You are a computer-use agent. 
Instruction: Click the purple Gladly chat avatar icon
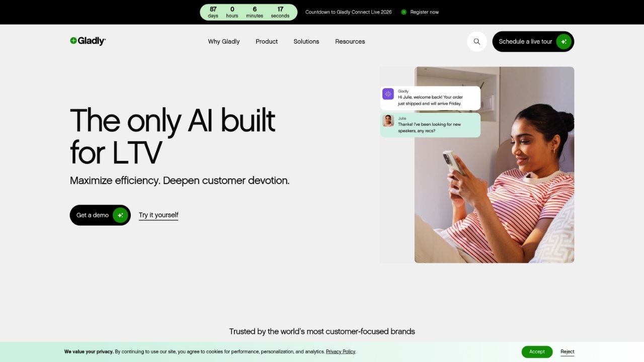tap(388, 94)
